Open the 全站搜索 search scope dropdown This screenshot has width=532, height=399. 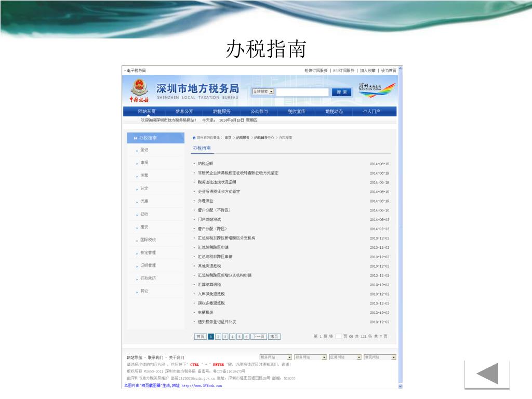point(263,91)
